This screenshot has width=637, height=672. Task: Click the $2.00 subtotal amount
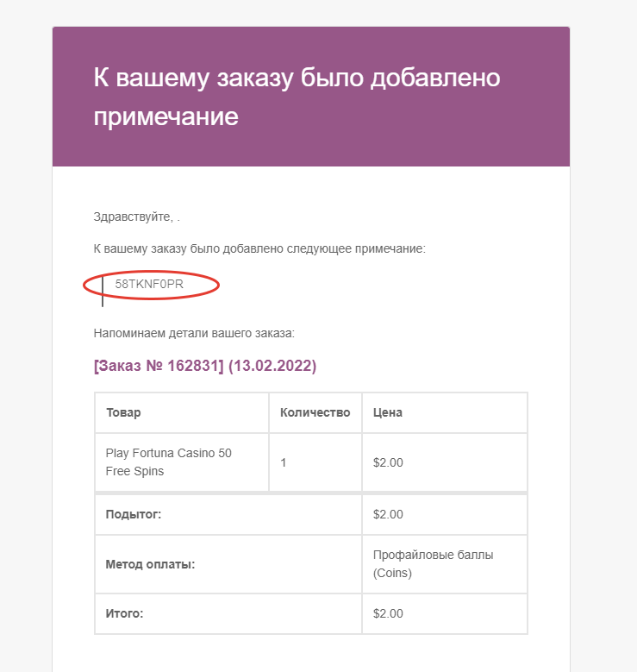(388, 514)
